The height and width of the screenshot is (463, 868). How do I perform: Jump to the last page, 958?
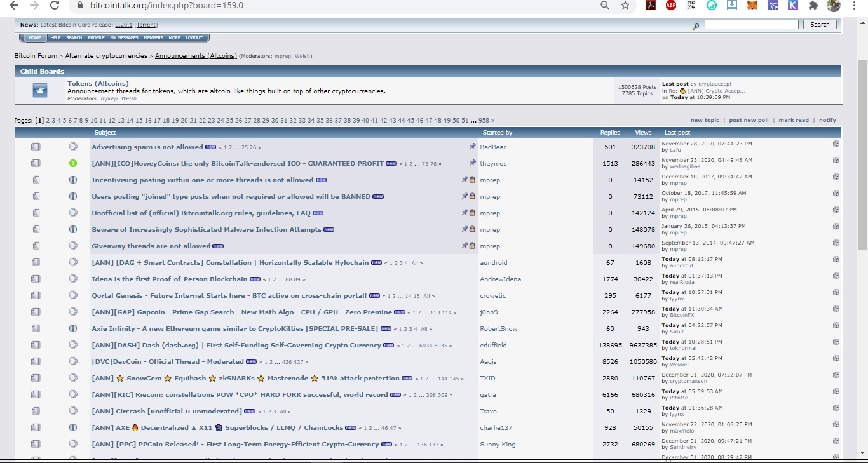(484, 120)
